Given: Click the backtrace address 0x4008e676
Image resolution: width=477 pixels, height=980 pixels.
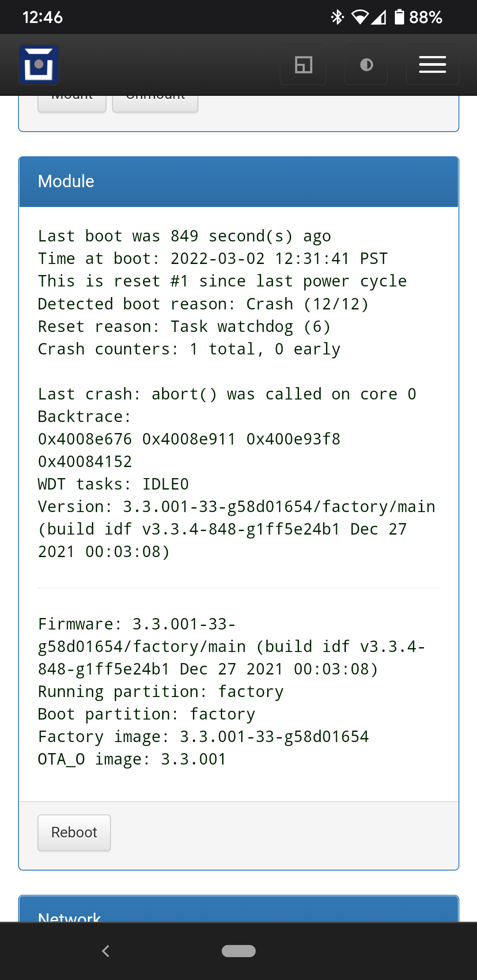Looking at the screenshot, I should point(85,439).
